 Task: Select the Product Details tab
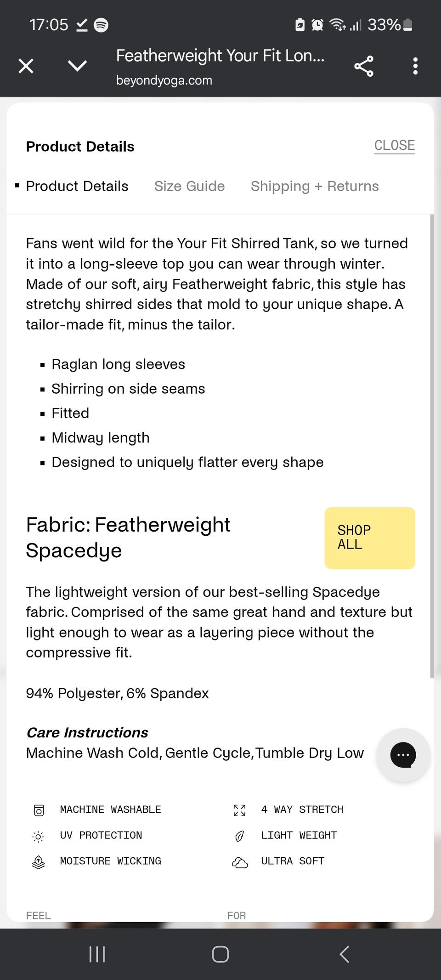tap(77, 186)
